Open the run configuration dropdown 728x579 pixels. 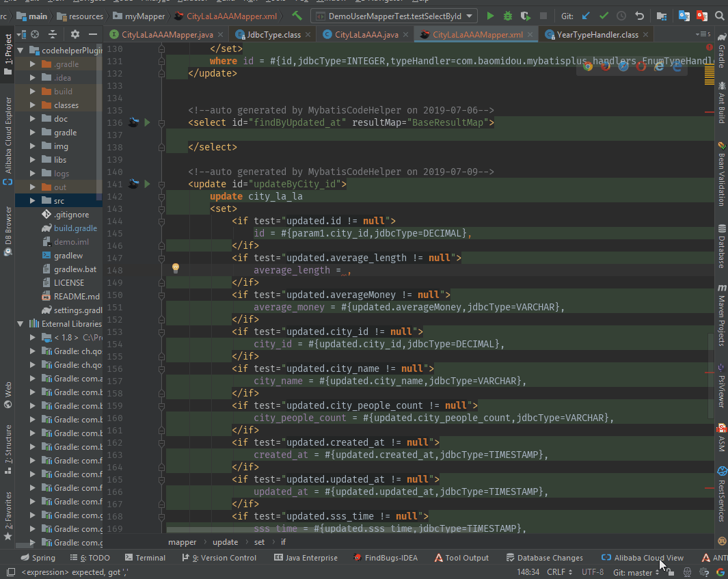tap(394, 16)
